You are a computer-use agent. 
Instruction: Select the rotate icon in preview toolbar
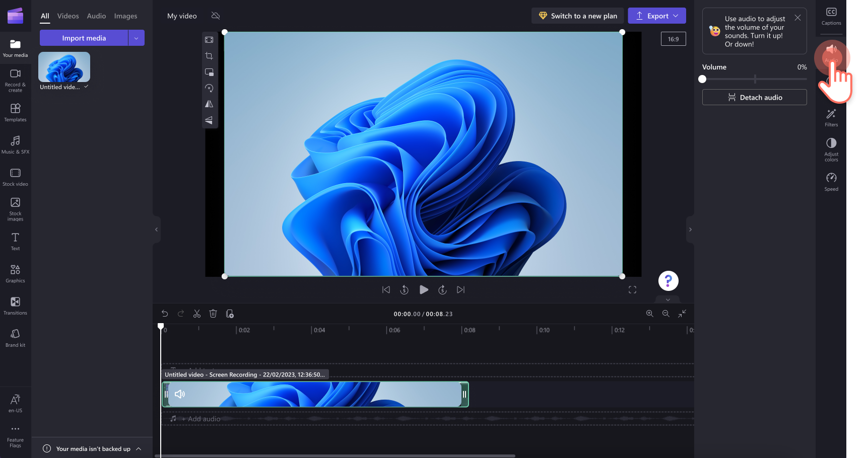[209, 88]
